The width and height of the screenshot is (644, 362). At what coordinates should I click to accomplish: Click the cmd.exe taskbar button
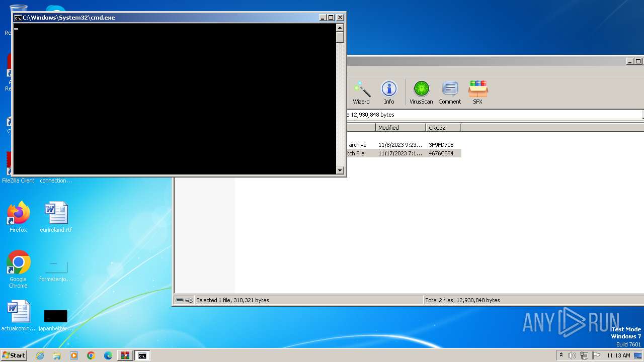click(142, 355)
